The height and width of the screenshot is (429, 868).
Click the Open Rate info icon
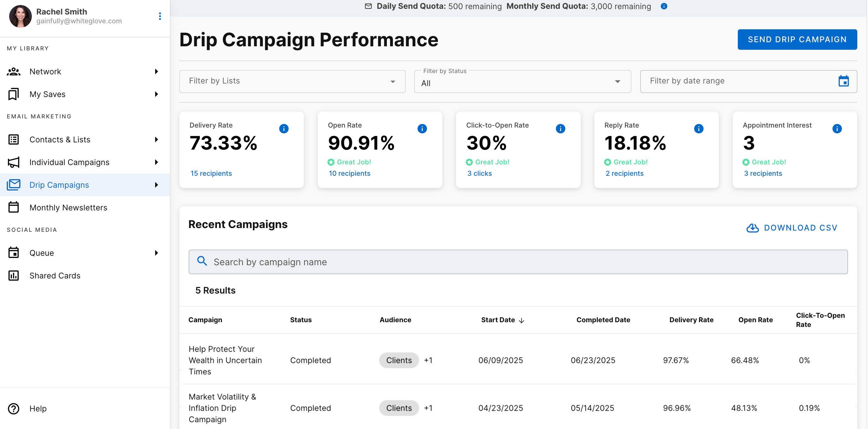coord(422,129)
